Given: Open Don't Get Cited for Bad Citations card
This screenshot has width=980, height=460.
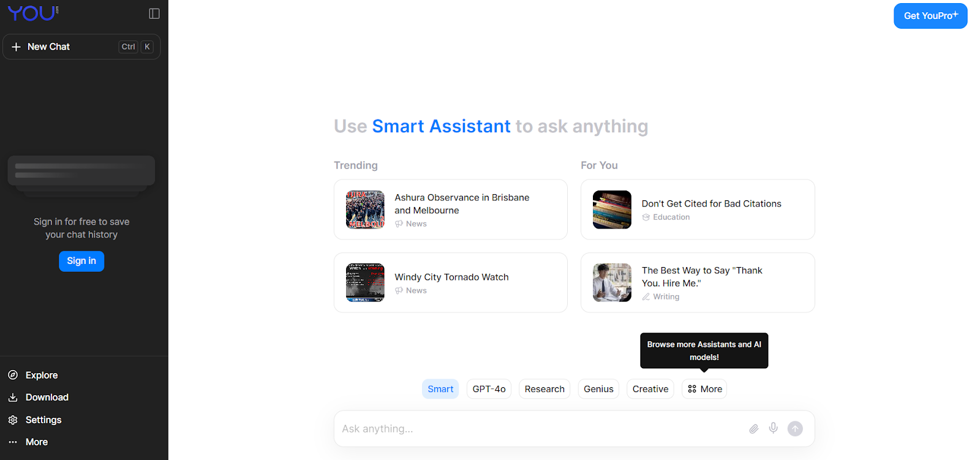Looking at the screenshot, I should (x=698, y=209).
